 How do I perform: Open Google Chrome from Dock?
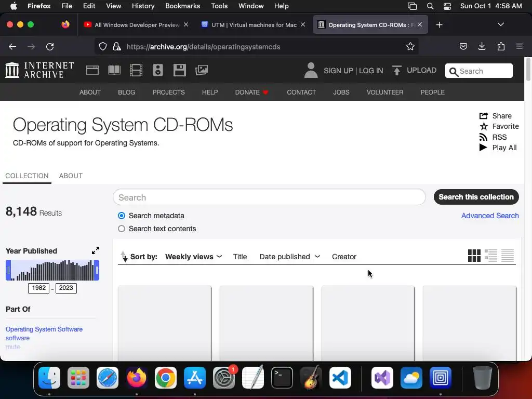point(166,377)
